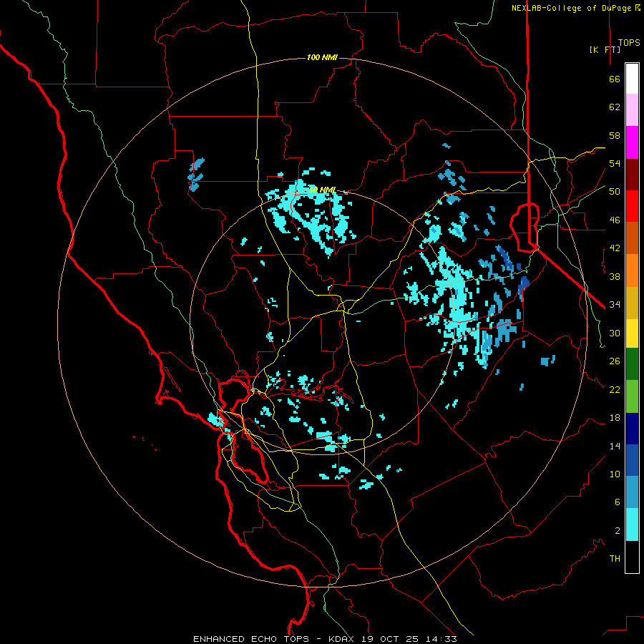Viewport: 644px width, 644px height.
Task: Click the ENHANCED ECHO TOPS caption text
Action: [x=251, y=639]
